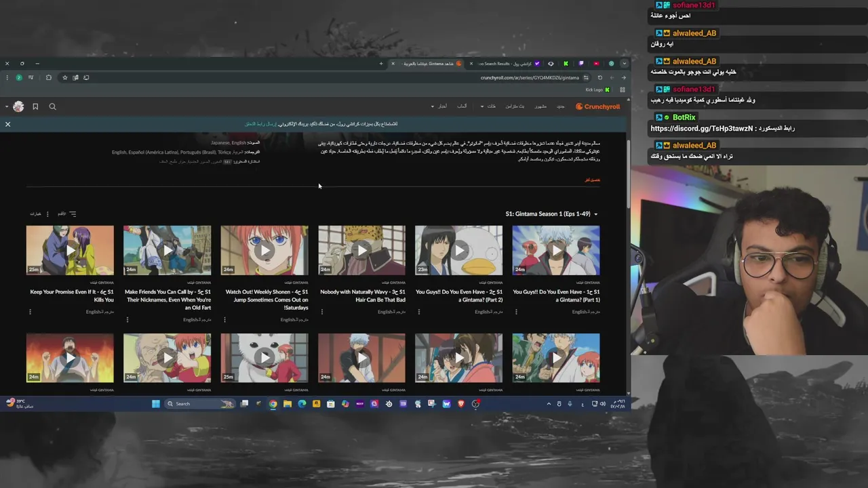Click BotRix username in chat overlay
This screenshot has height=488, width=868.
[684, 117]
